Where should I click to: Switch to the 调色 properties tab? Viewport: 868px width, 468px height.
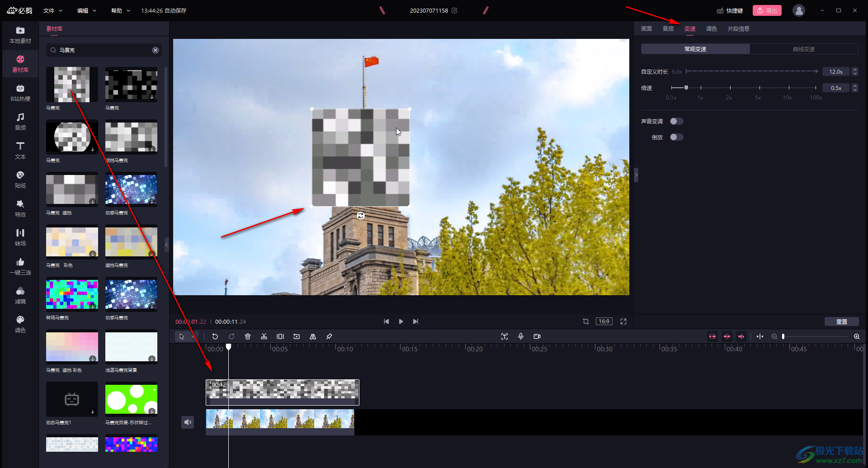point(712,28)
